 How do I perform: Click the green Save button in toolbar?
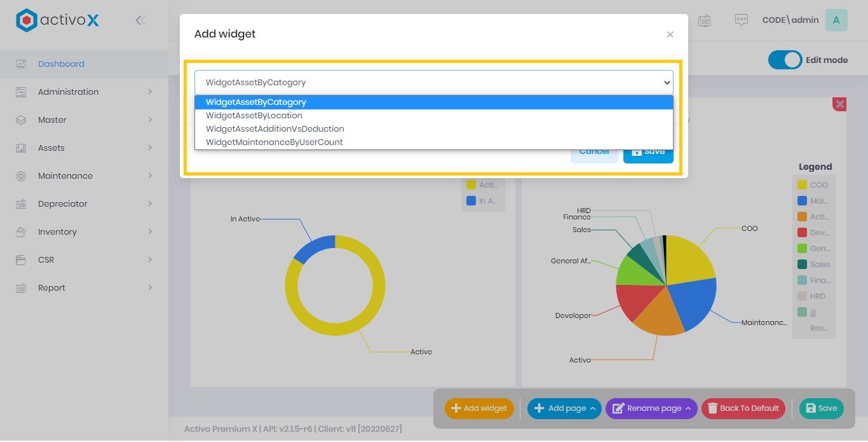point(820,408)
